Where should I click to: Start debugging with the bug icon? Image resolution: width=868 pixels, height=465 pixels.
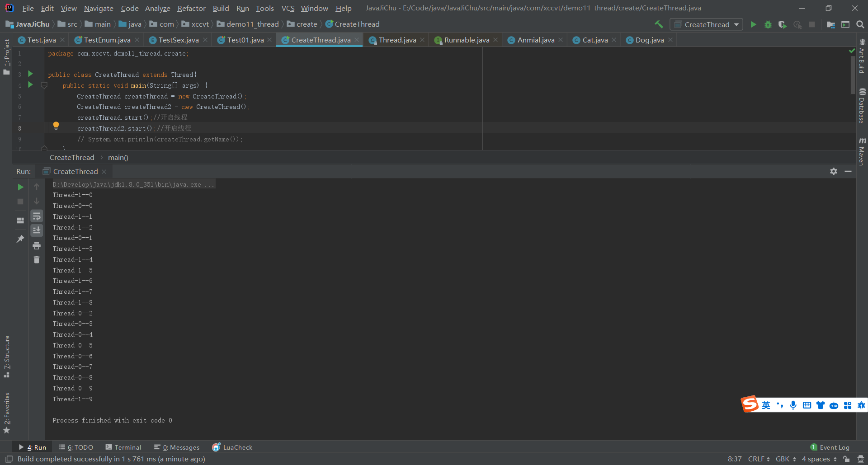coord(768,24)
